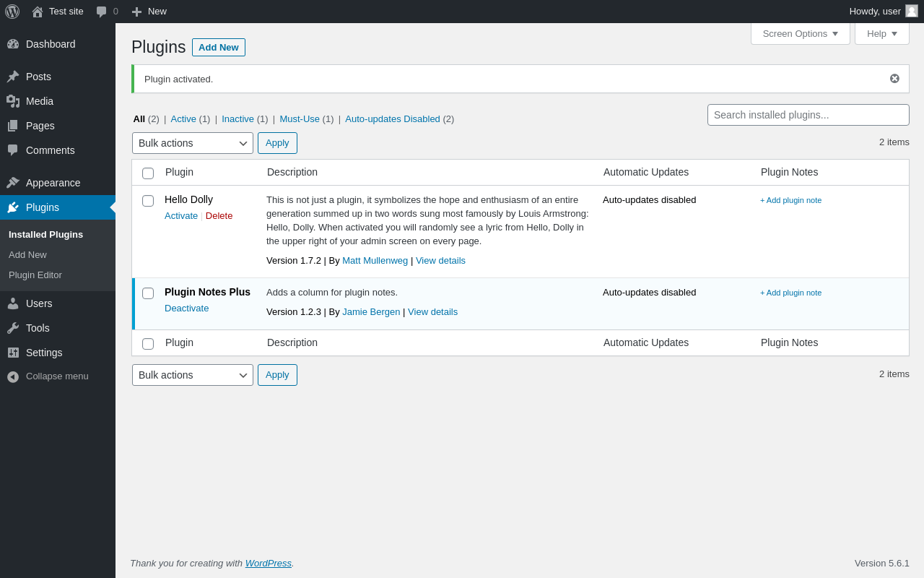Click the Tools wrench icon
The image size is (924, 578).
[13, 328]
